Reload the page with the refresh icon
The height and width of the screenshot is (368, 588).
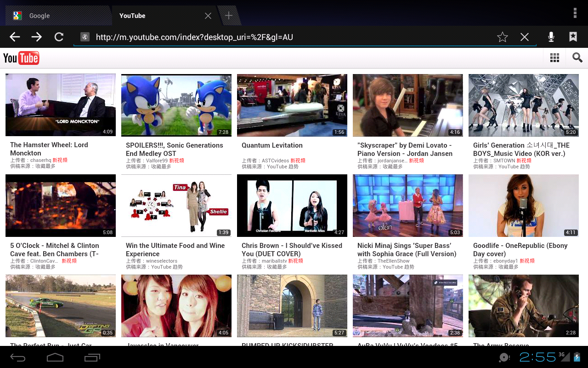[x=59, y=37]
